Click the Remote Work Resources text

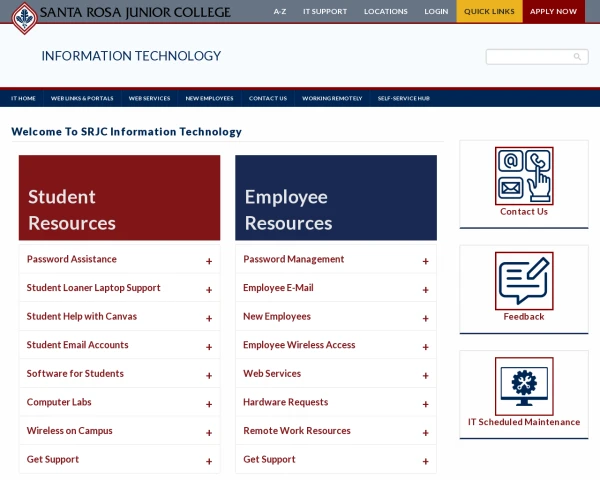click(297, 431)
